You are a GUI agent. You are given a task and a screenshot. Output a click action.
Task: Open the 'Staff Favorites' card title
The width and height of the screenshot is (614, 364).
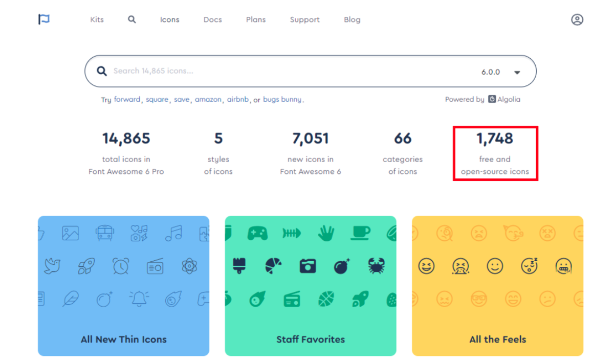tap(311, 339)
